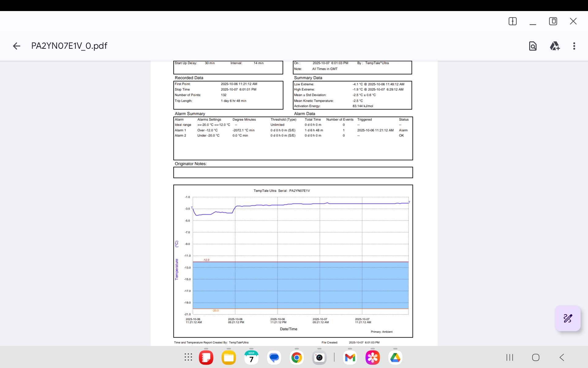The width and height of the screenshot is (588, 368).
Task: Open the yellow My Files app
Action: coord(229,358)
